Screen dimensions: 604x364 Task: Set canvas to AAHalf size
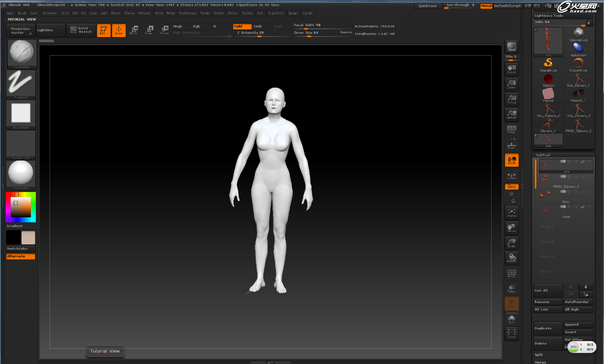[x=512, y=115]
